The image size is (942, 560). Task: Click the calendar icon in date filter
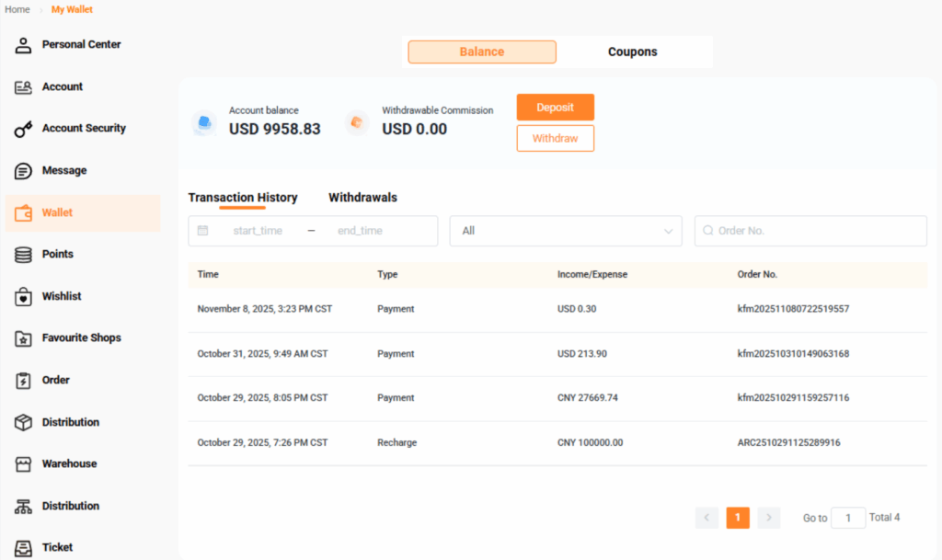203,231
